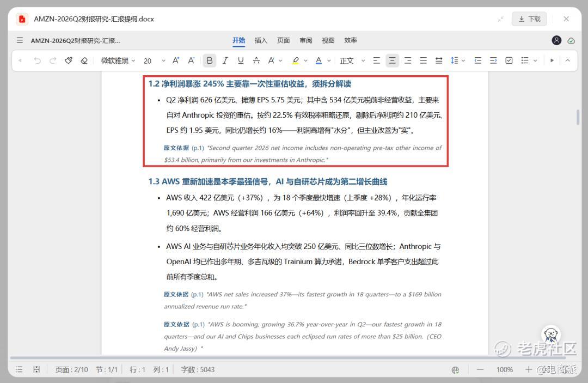Image resolution: width=588 pixels, height=383 pixels.
Task: Show more toolbar items with right arrow
Action: pos(552,60)
